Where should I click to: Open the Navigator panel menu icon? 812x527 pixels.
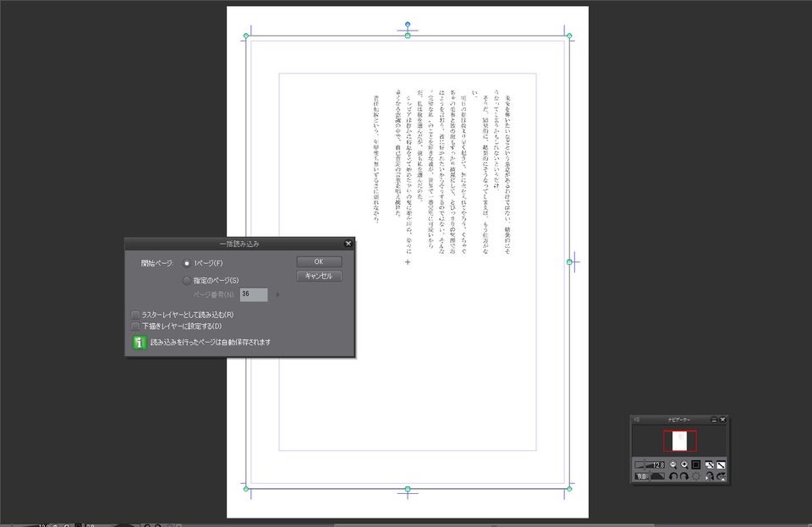(x=638, y=420)
